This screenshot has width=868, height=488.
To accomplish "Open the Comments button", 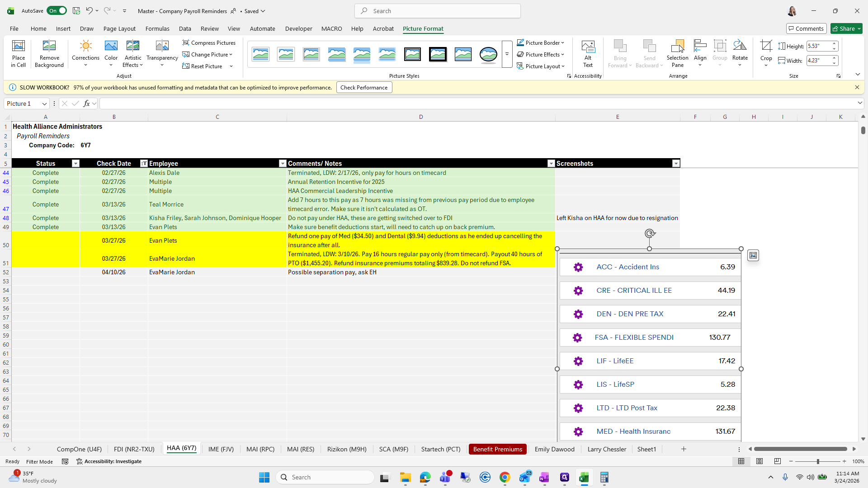I will point(806,28).
